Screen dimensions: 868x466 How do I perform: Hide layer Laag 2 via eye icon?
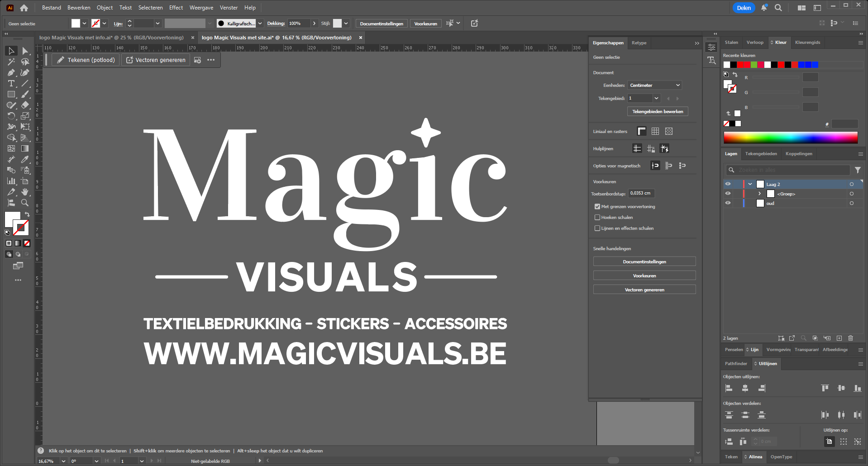[728, 184]
